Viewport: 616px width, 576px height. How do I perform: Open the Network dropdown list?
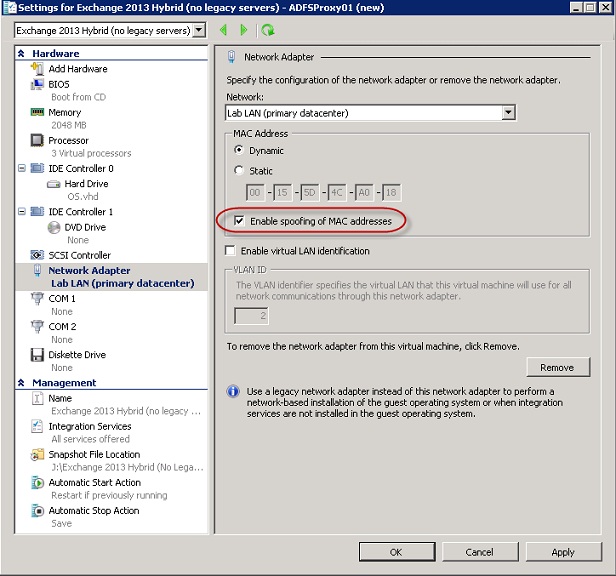[508, 113]
